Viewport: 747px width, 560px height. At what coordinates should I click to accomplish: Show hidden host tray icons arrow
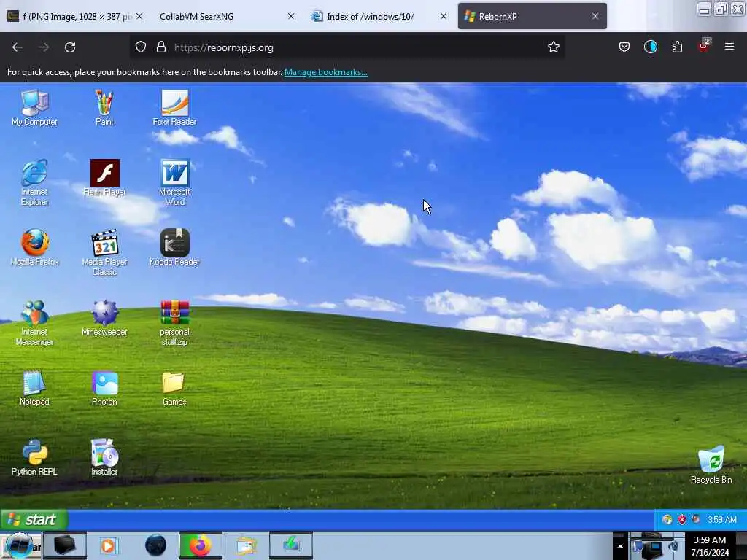click(x=620, y=546)
